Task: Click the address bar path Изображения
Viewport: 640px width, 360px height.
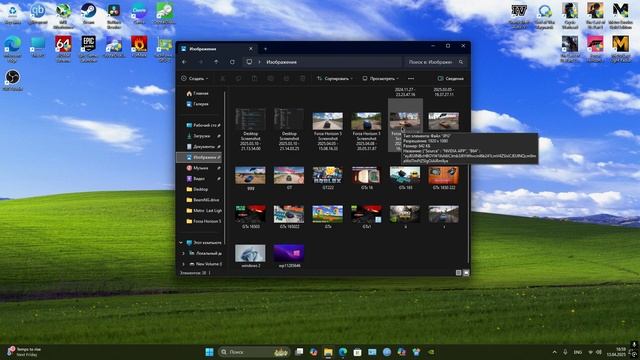Action: [281, 62]
